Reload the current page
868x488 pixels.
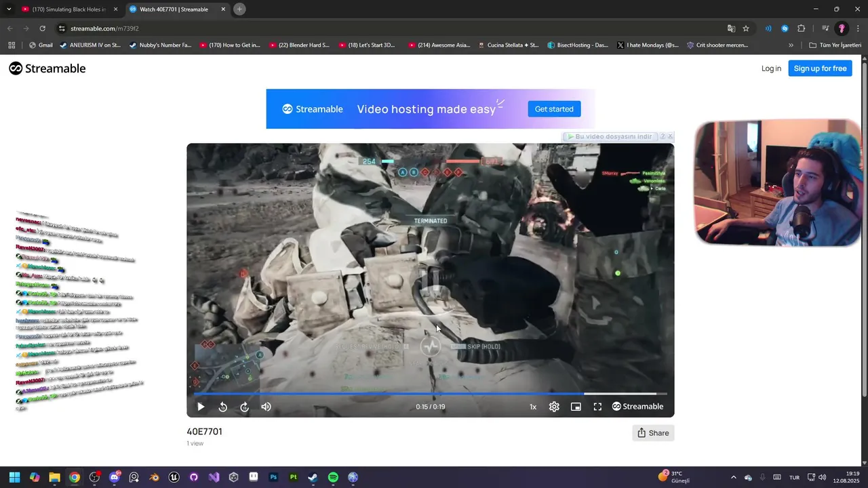[42, 28]
